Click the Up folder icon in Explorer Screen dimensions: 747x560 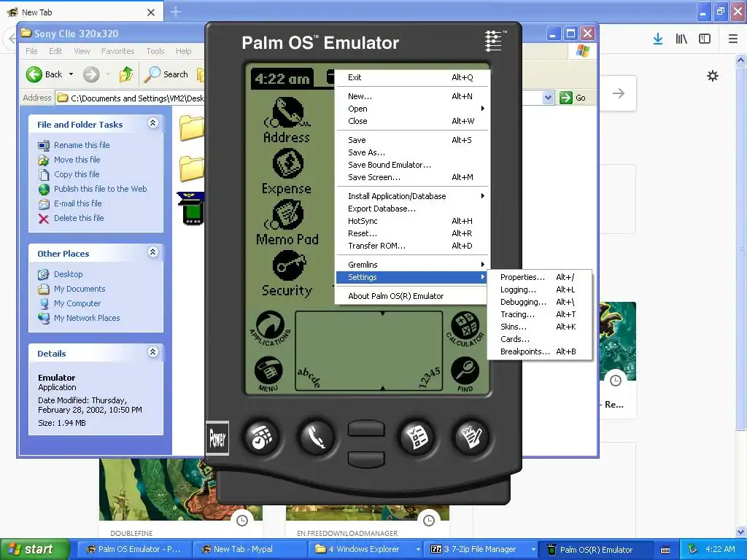click(x=126, y=74)
